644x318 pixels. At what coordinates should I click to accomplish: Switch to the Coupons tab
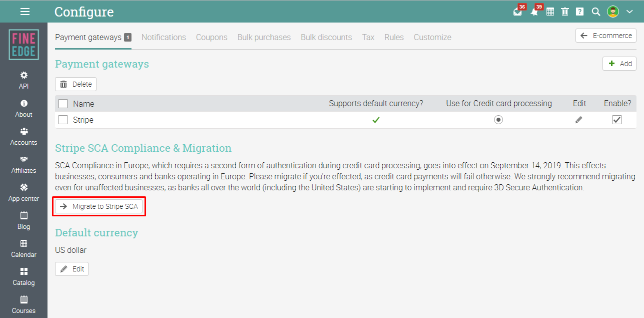(x=211, y=37)
